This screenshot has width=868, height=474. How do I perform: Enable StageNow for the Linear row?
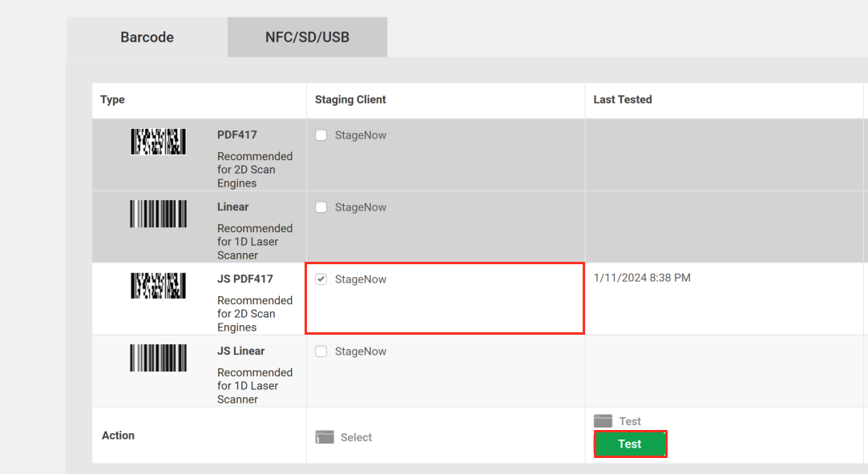click(321, 207)
